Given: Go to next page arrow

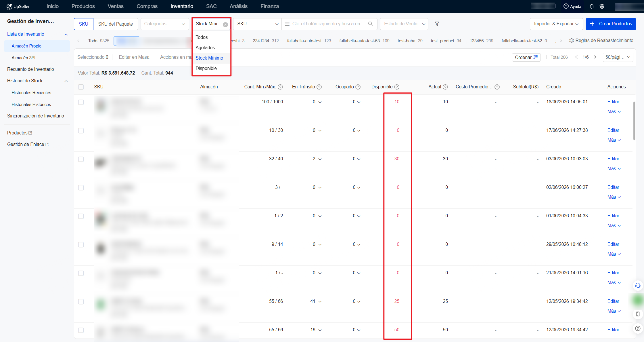Looking at the screenshot, I should (x=595, y=57).
